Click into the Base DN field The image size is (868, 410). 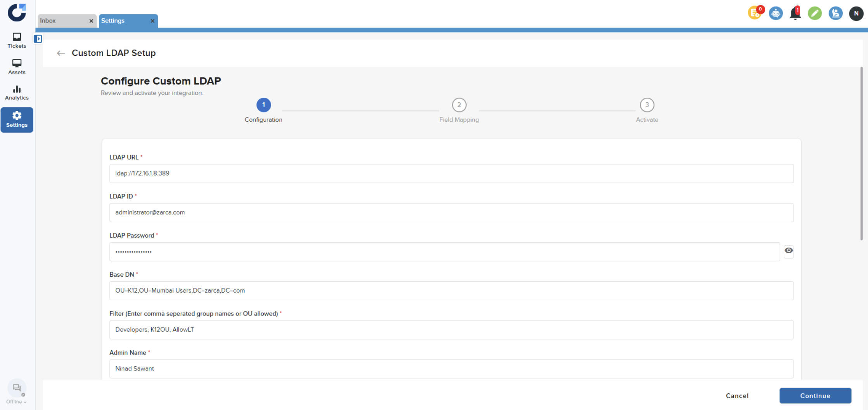451,291
